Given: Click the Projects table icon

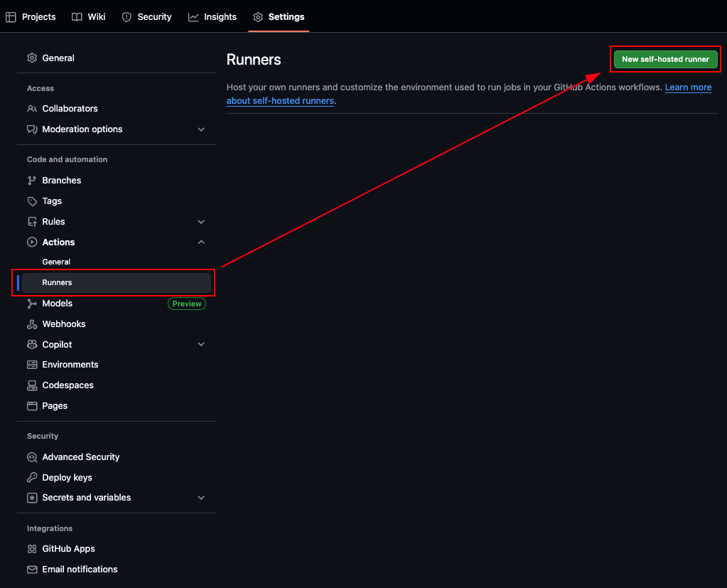Looking at the screenshot, I should [x=11, y=17].
